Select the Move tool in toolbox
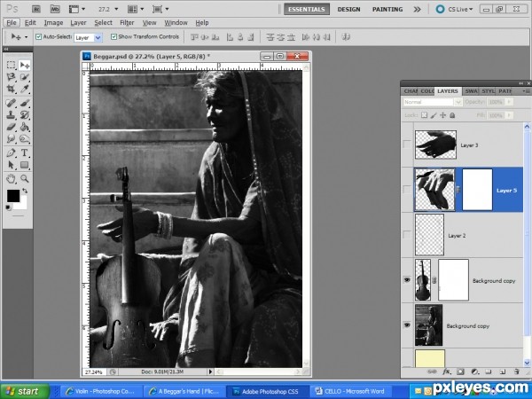 [x=25, y=65]
